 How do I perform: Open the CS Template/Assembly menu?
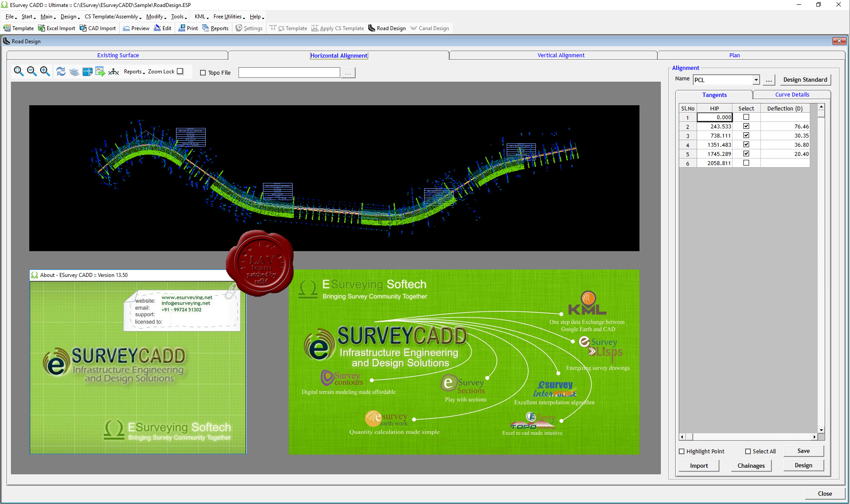(x=113, y=17)
